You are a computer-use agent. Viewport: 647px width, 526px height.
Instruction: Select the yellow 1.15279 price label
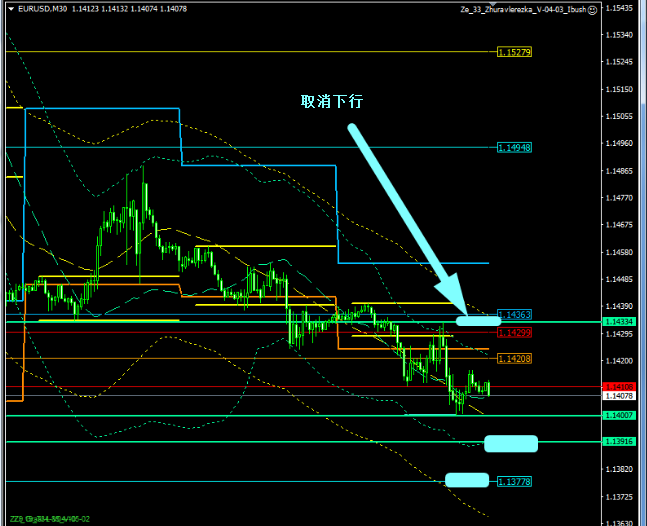[514, 52]
